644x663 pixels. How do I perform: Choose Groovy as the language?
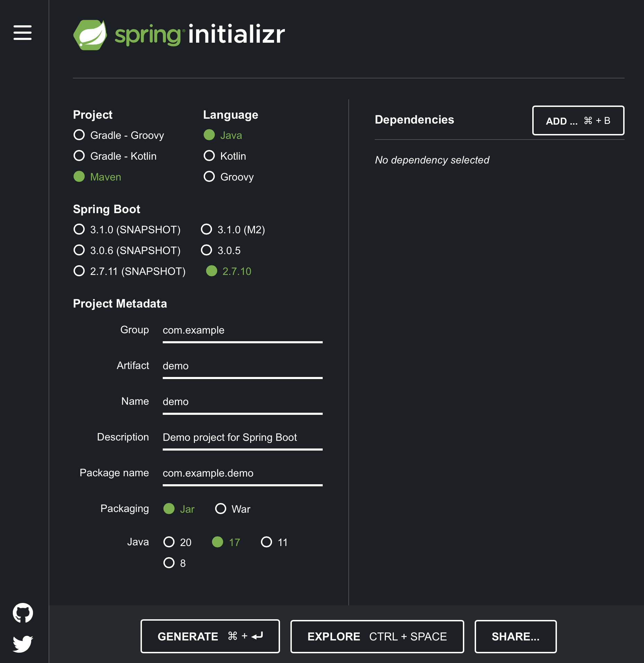click(x=229, y=177)
